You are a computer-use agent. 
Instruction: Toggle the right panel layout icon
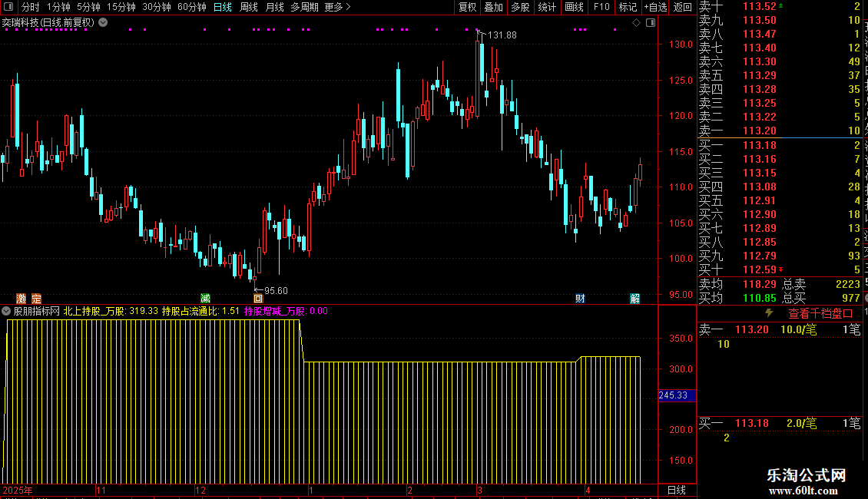coord(651,23)
